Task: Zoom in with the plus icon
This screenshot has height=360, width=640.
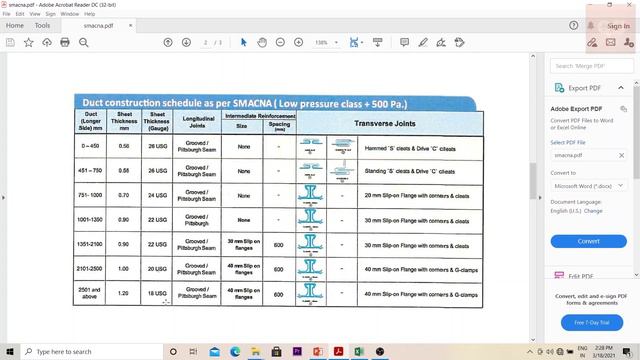Action: click(x=298, y=42)
